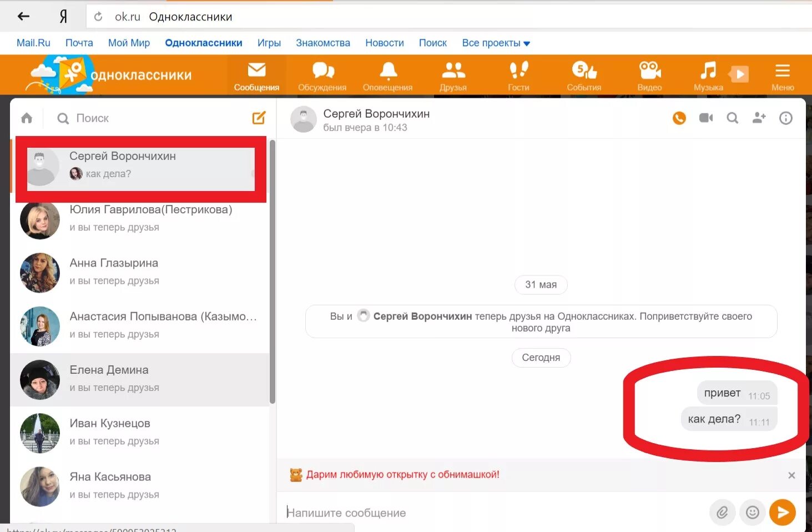Start a video call
The width and height of the screenshot is (812, 532).
click(706, 118)
